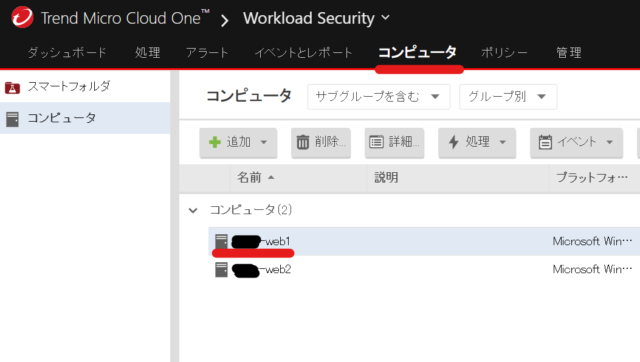The height and width of the screenshot is (362, 640).
Task: Open the サブグループを含む dropdown
Action: (379, 97)
